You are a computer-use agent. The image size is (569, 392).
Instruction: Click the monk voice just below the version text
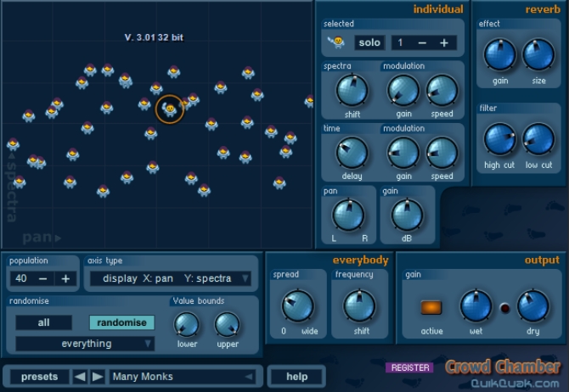[x=174, y=72]
